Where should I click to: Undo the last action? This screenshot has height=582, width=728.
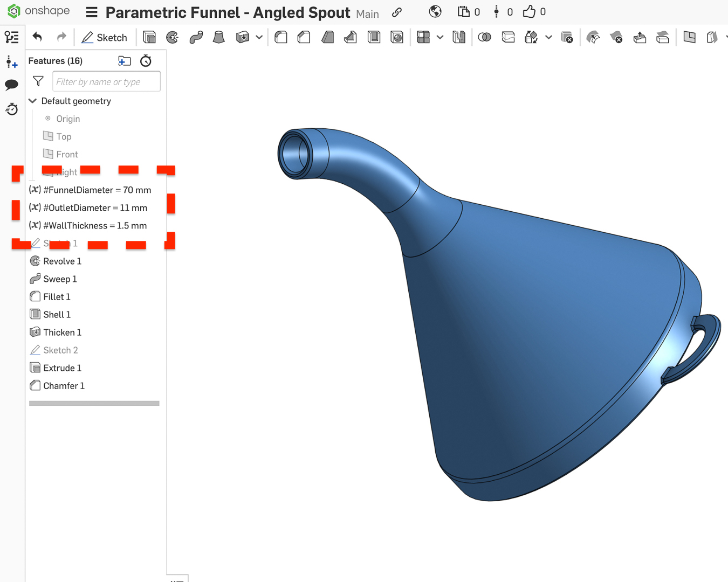37,37
